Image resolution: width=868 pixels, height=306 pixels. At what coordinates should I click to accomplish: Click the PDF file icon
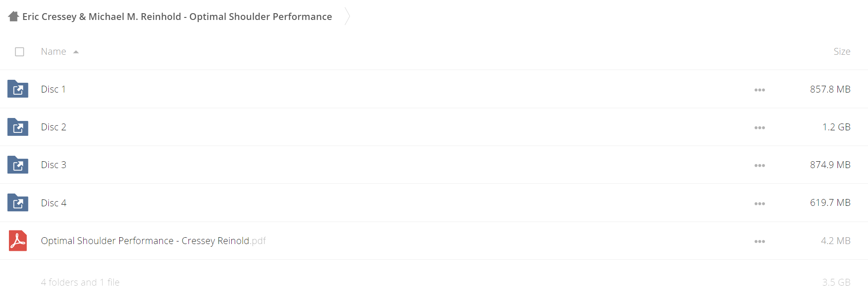18,241
